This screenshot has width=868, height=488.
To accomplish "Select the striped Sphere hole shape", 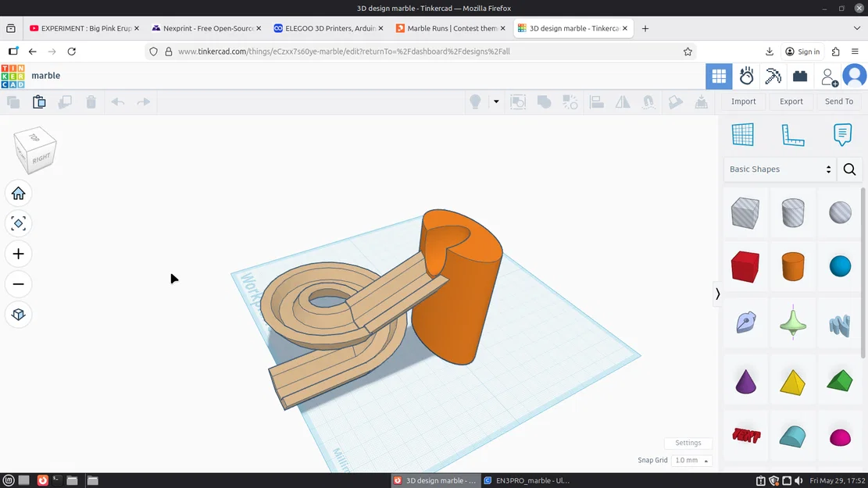I will (x=841, y=212).
